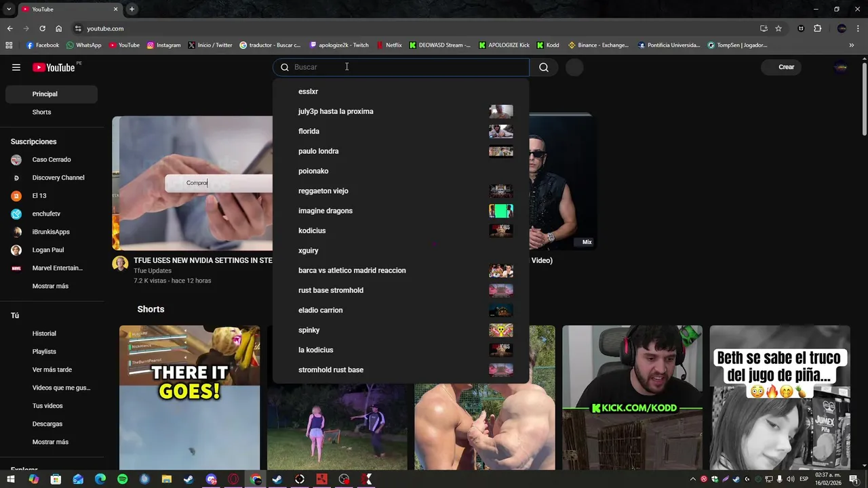The height and width of the screenshot is (488, 868).
Task: Expand Mostrar más under the Tú section
Action: pyautogui.click(x=52, y=442)
